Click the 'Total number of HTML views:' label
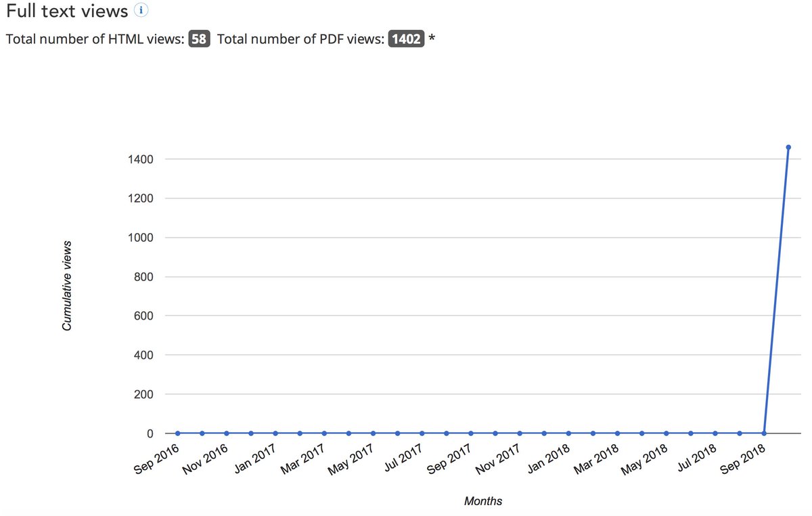 pos(95,39)
